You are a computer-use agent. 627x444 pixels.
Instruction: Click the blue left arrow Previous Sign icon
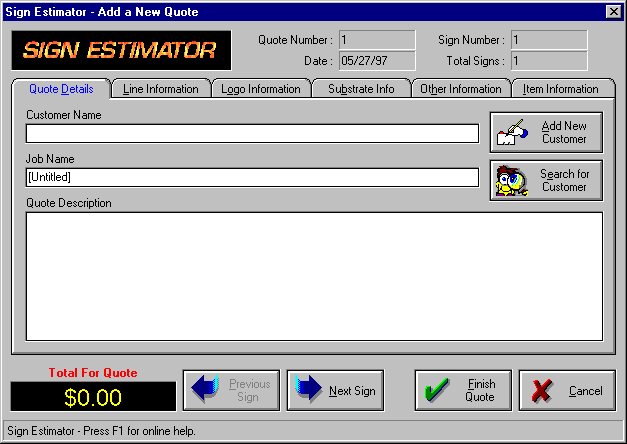204,390
